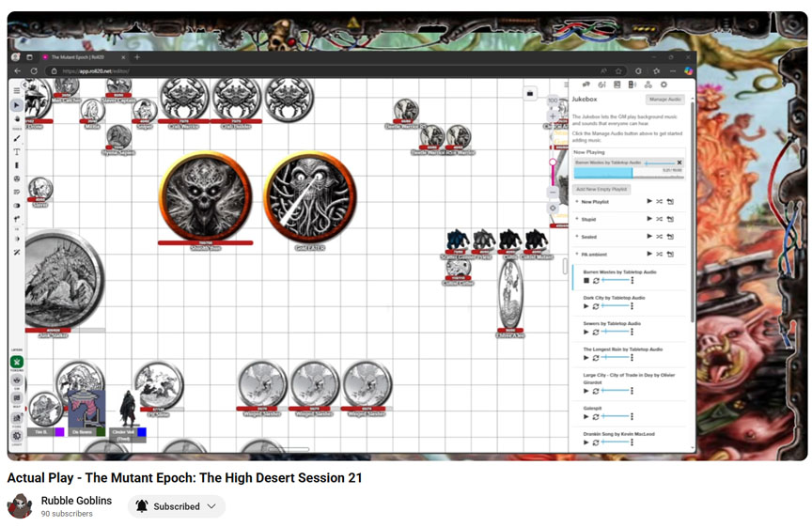Play the New Playlist playlist

click(648, 201)
